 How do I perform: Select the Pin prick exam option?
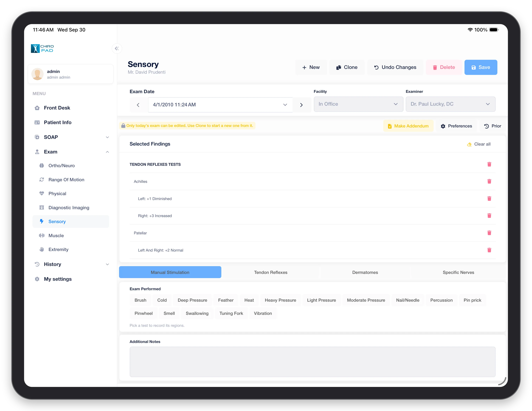tap(472, 300)
